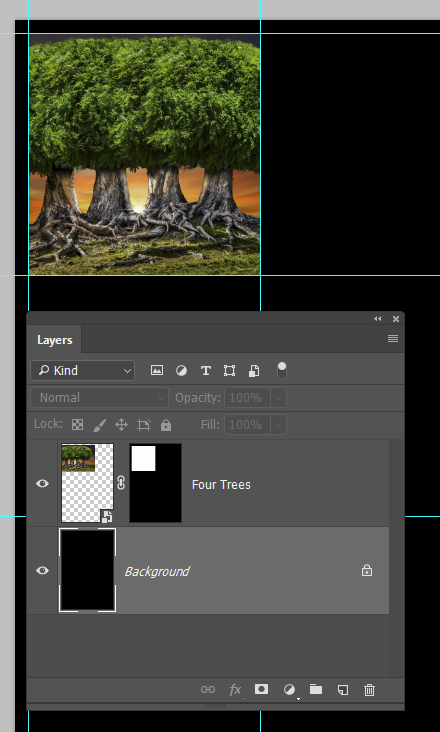
Task: Collapse the panel with double arrows
Action: (x=377, y=319)
